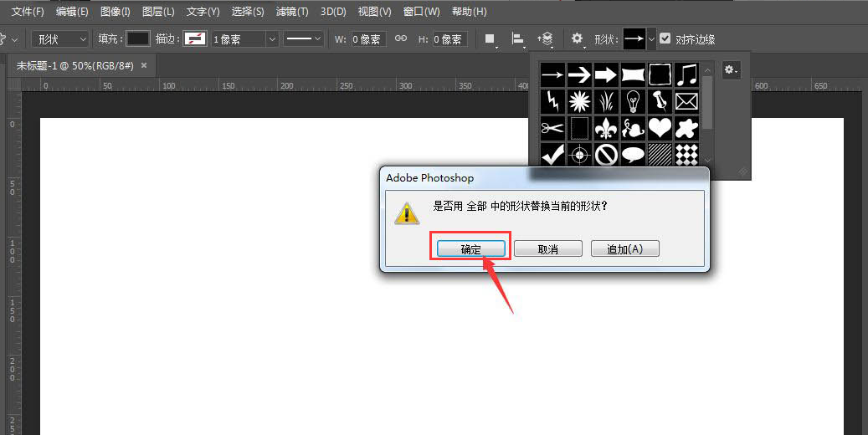Open the shape picker panel gear menu
This screenshot has width=868, height=435.
click(731, 70)
